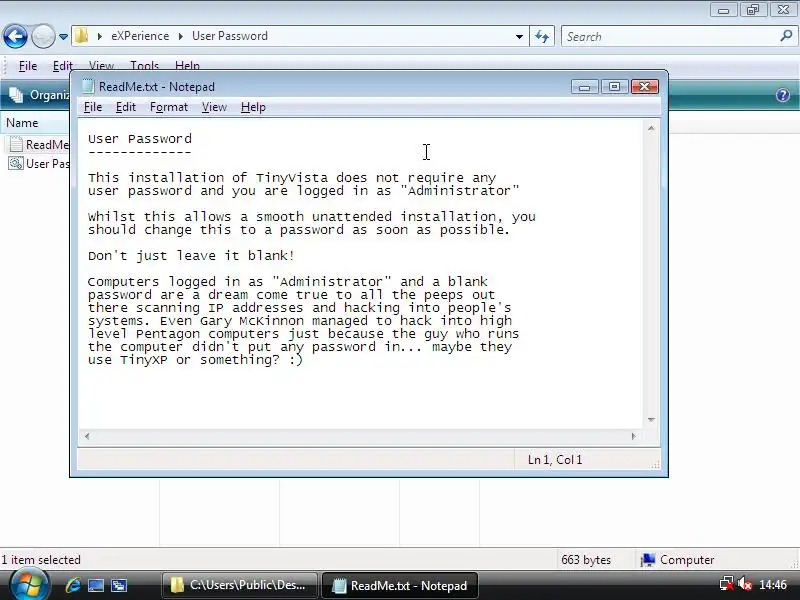Click Show Desktop quick launch icon
Viewport: 800px width, 600px height.
[96, 585]
